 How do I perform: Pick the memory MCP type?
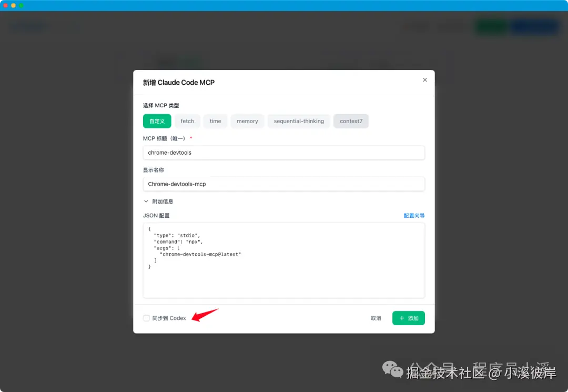click(247, 121)
